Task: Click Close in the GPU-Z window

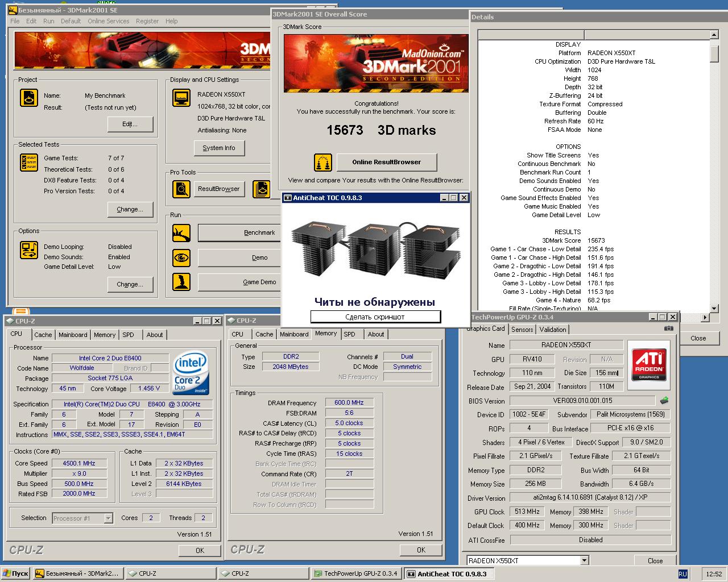Action: click(x=655, y=560)
